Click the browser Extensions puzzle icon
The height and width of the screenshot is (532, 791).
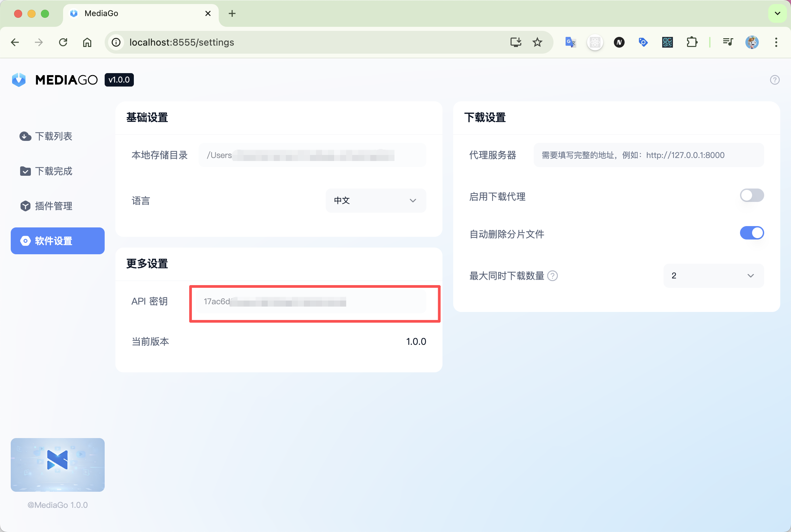click(x=692, y=42)
